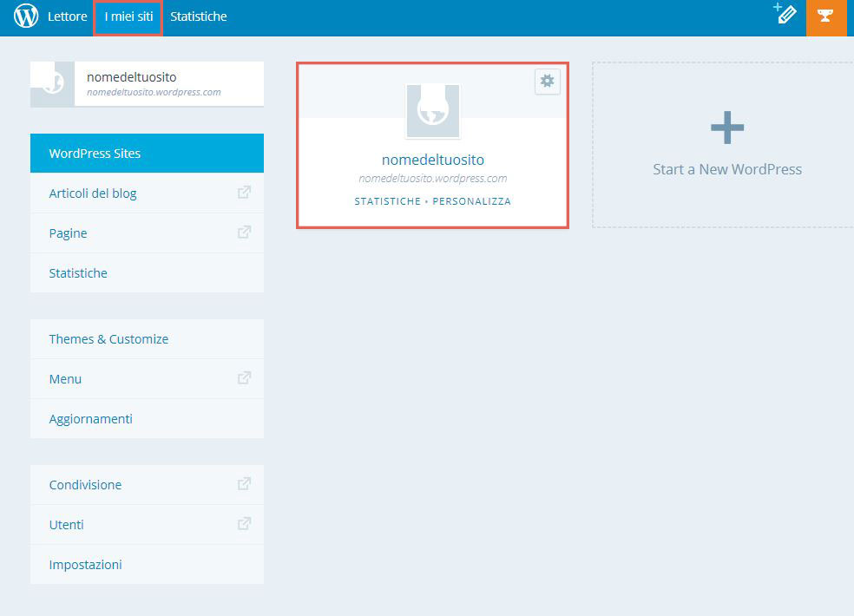Viewport: 854px width, 616px height.
Task: Click Start a New WordPress text
Action: (727, 169)
